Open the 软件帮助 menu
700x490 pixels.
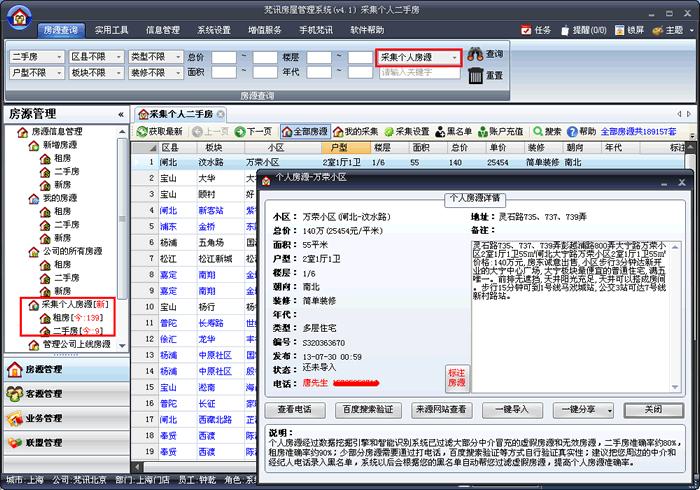(367, 30)
